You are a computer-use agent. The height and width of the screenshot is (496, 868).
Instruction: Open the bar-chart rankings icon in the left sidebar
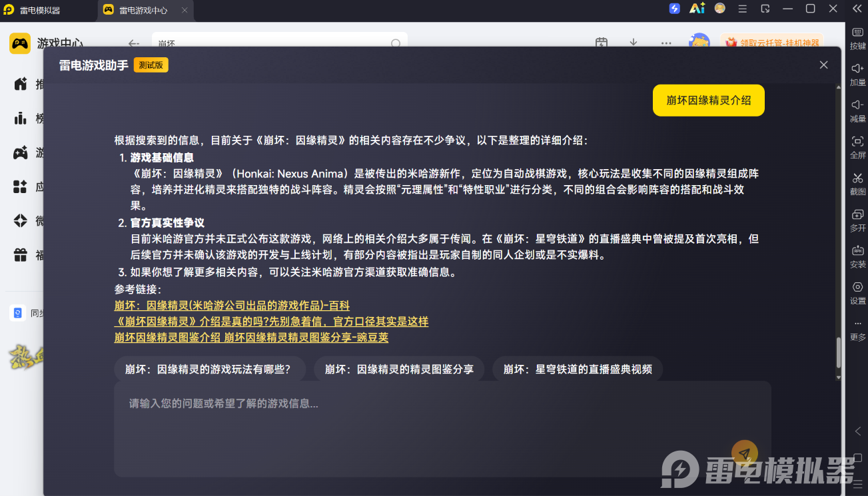[x=21, y=119]
